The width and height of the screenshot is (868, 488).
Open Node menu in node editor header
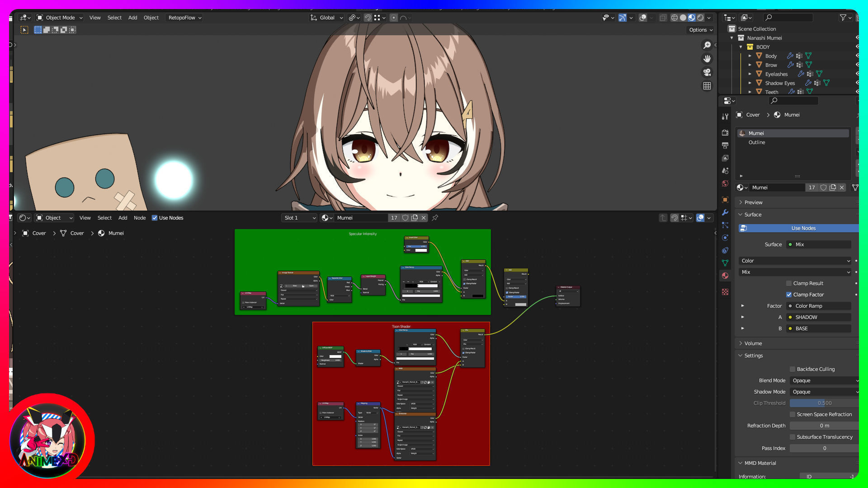pos(140,218)
